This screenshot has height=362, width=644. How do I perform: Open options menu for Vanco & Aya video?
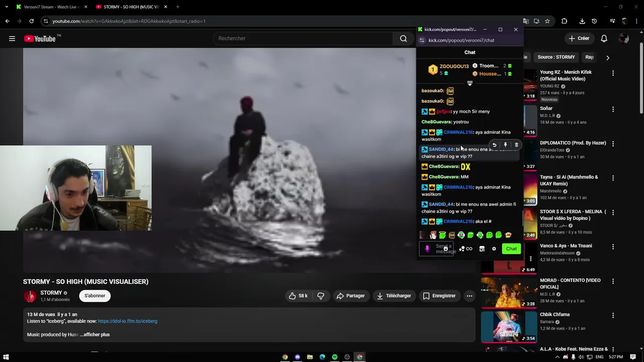point(613,247)
